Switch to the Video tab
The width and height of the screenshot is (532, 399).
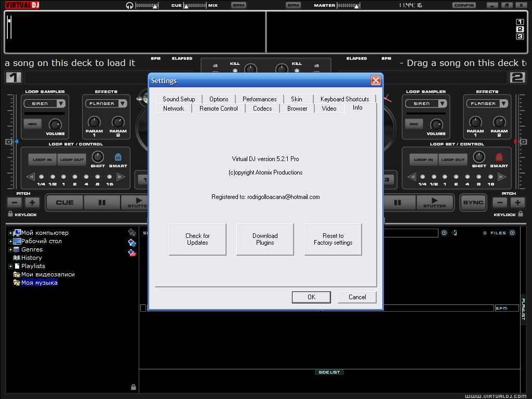point(329,109)
